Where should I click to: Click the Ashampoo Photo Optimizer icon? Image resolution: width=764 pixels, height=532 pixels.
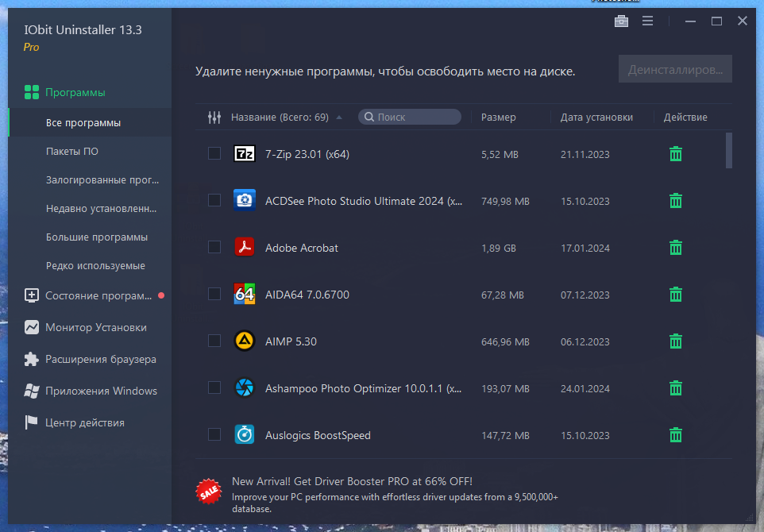point(245,388)
